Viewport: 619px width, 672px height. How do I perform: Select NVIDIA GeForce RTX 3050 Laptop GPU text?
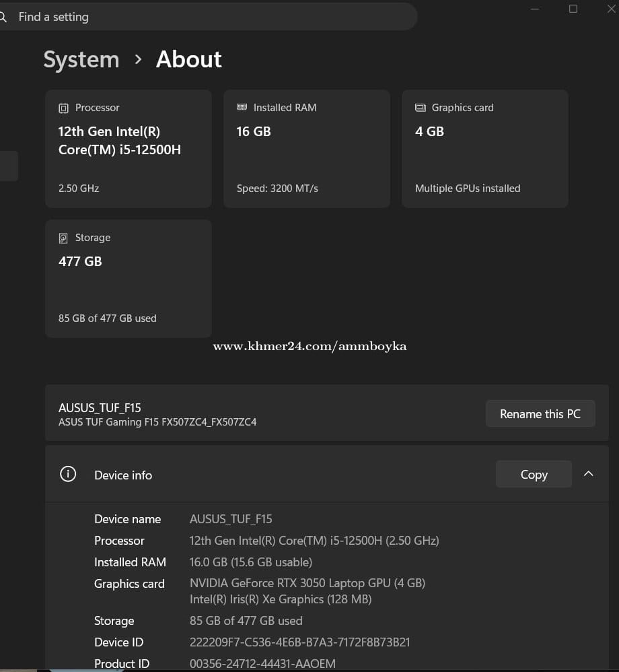(x=307, y=583)
